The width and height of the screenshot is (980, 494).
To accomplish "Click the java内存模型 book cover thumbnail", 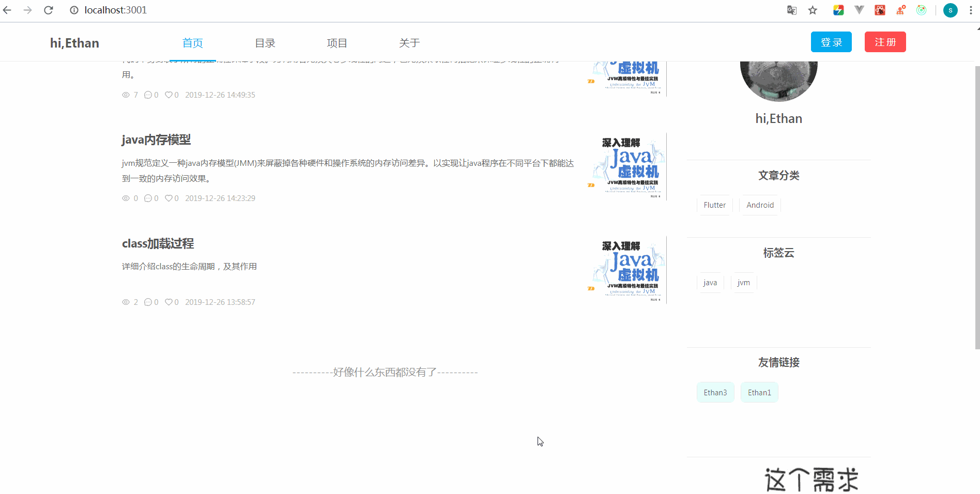I will (627, 166).
